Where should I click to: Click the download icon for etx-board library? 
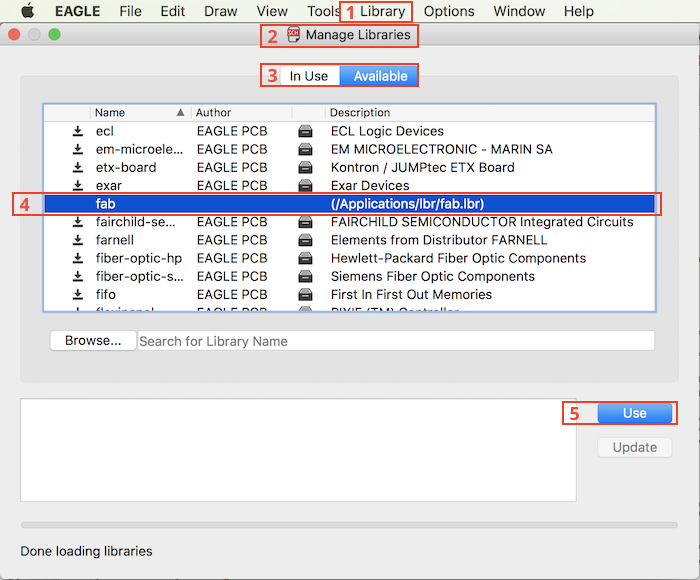[78, 167]
